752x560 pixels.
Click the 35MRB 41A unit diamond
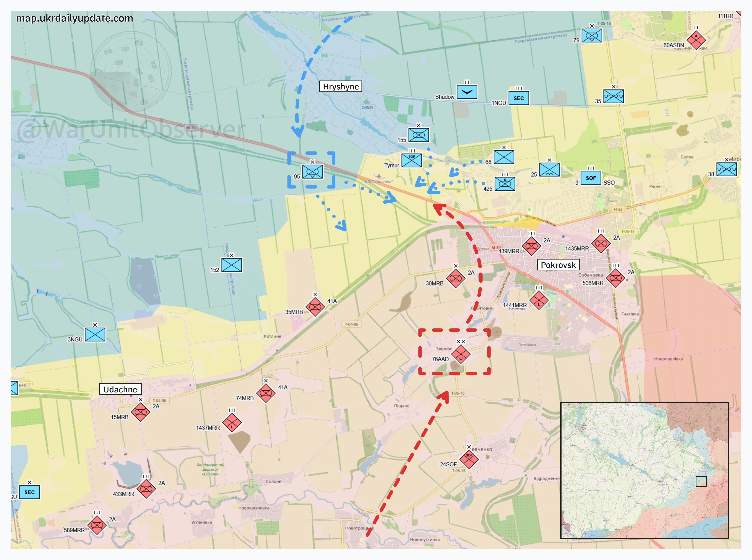click(315, 307)
